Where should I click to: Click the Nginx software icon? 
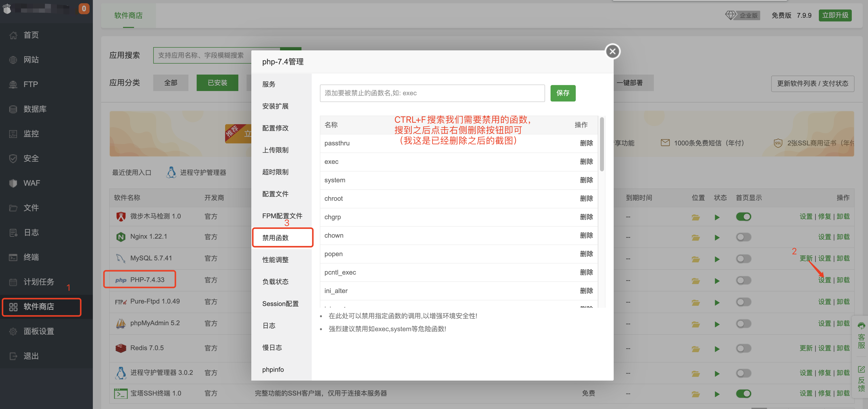coord(121,236)
